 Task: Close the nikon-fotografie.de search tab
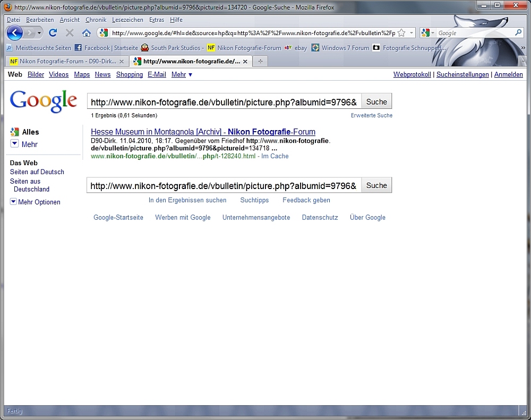(x=245, y=61)
